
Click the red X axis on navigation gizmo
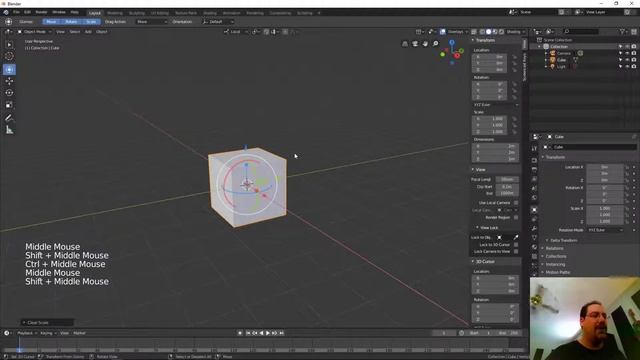tap(457, 56)
